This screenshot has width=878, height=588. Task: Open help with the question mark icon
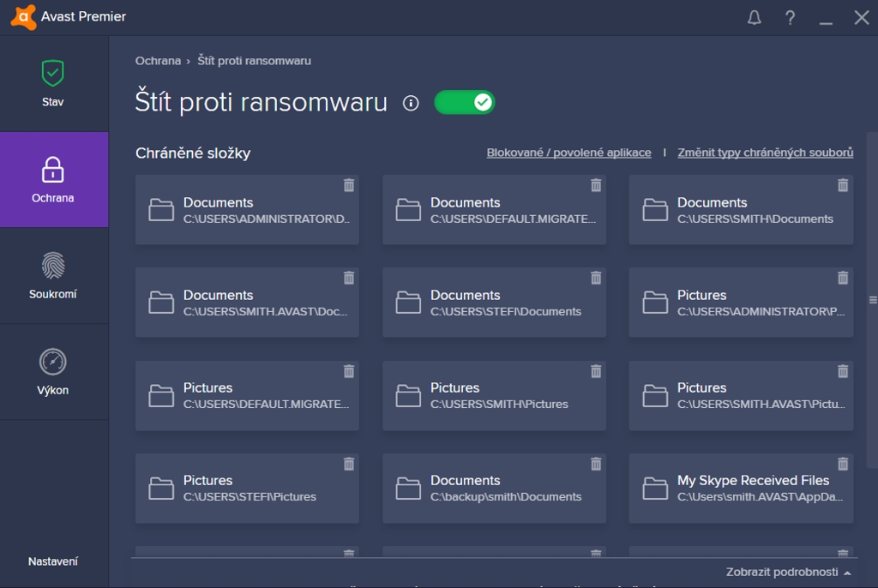(791, 18)
